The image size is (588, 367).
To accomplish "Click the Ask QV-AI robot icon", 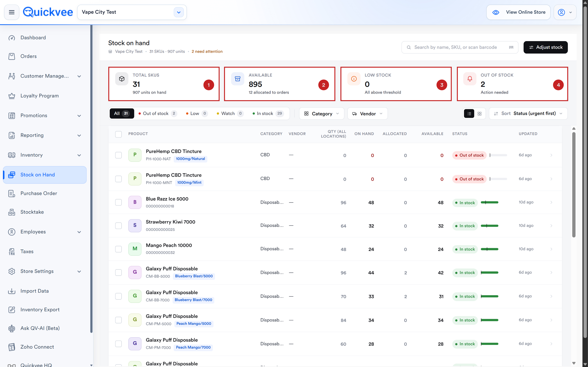I will [12, 328].
